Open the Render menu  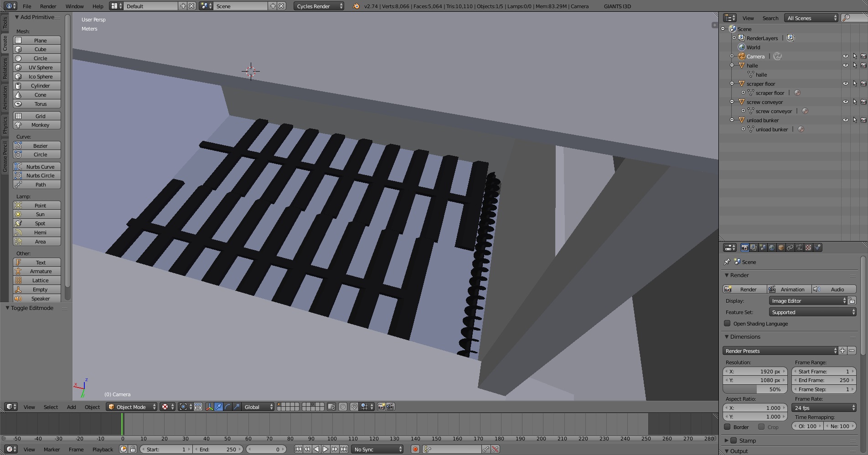pos(48,6)
